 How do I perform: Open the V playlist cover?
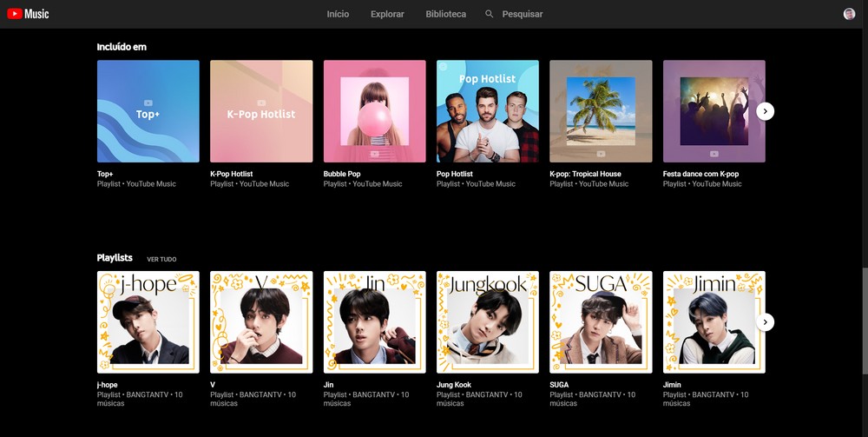[x=261, y=321]
